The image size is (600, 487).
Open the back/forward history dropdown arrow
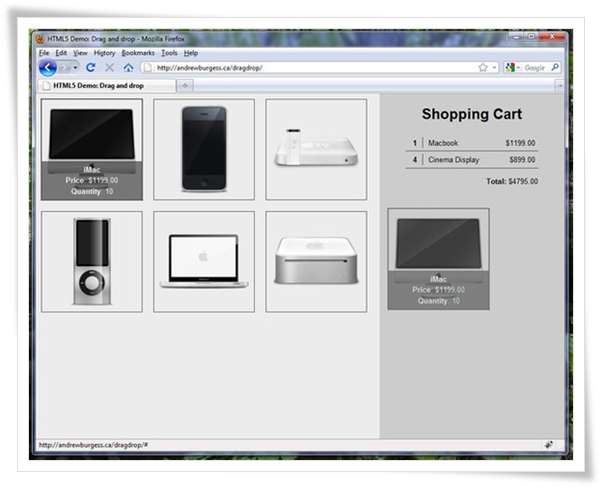pos(75,68)
